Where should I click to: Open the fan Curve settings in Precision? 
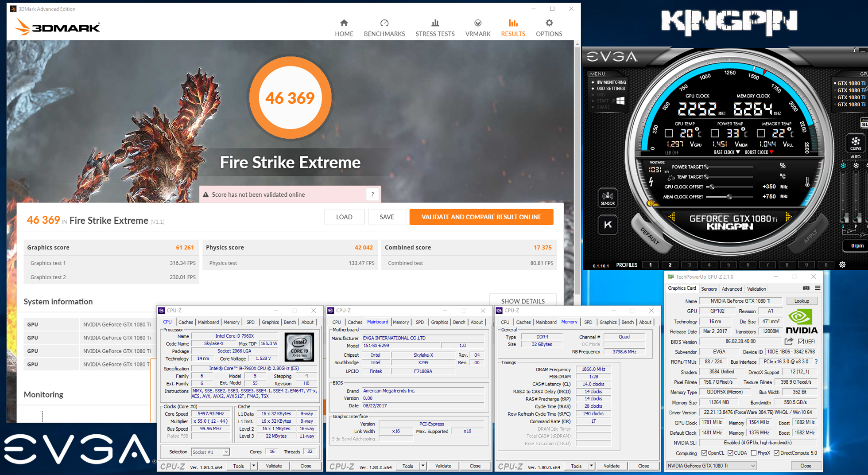click(856, 143)
